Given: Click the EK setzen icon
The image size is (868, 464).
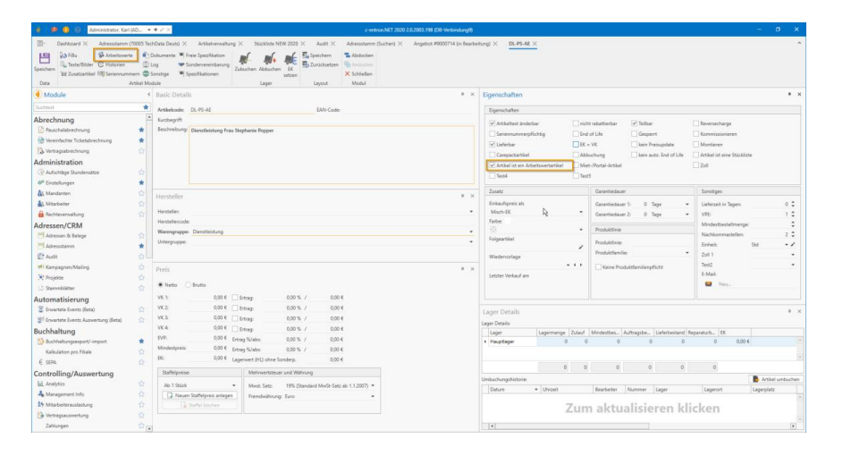Looking at the screenshot, I should point(291,59).
